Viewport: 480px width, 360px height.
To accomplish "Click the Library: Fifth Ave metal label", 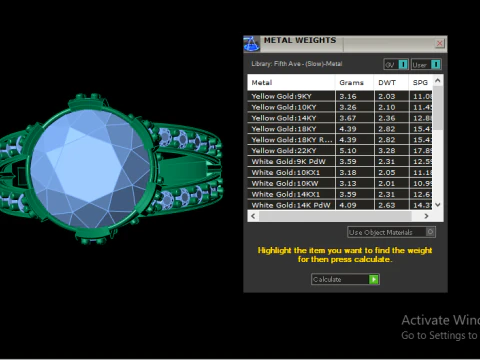I will pos(297,64).
